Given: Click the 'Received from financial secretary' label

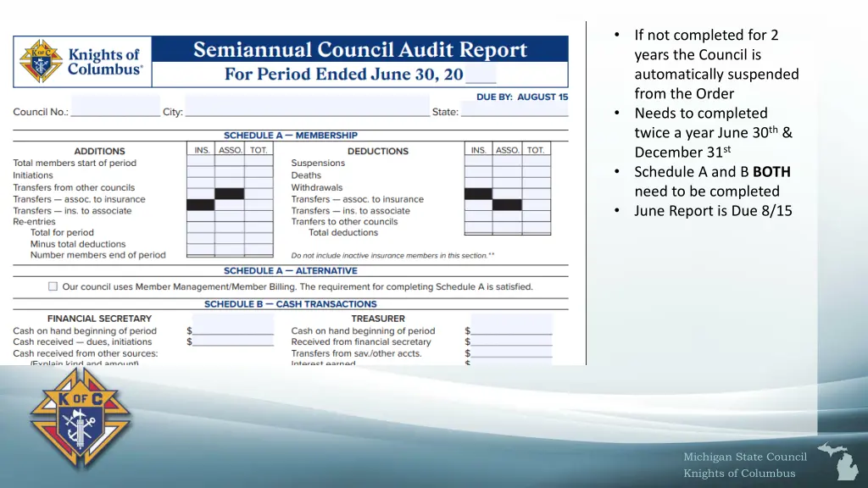Looking at the screenshot, I should (361, 342).
